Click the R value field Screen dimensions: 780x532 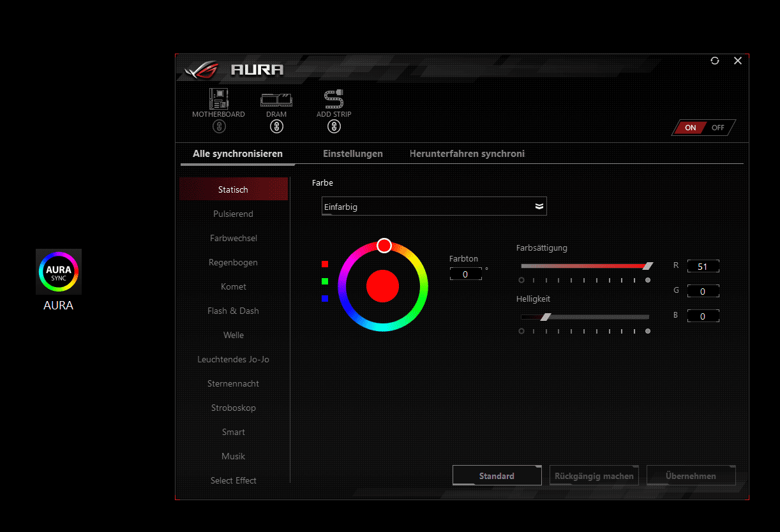(x=703, y=267)
